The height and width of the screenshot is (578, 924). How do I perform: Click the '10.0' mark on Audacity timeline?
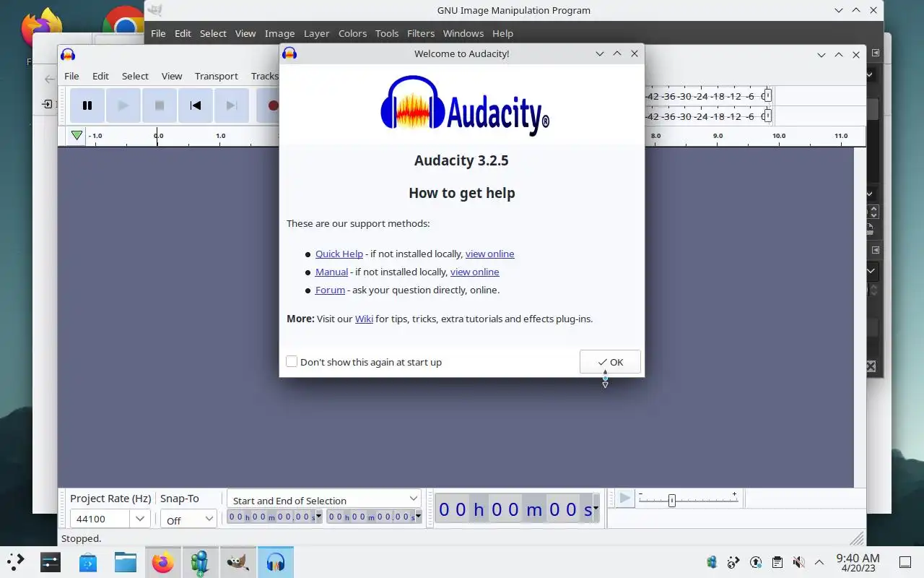[779, 135]
